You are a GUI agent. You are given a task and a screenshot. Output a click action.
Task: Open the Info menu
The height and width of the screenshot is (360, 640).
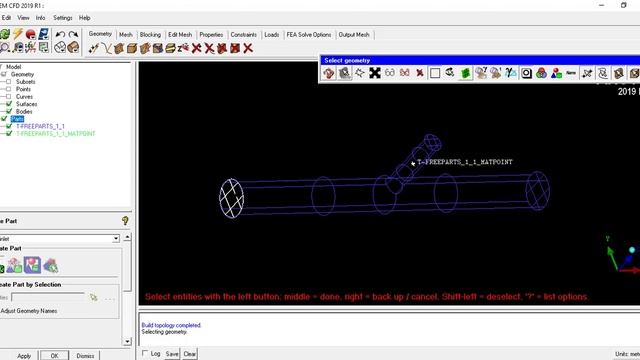[40, 18]
